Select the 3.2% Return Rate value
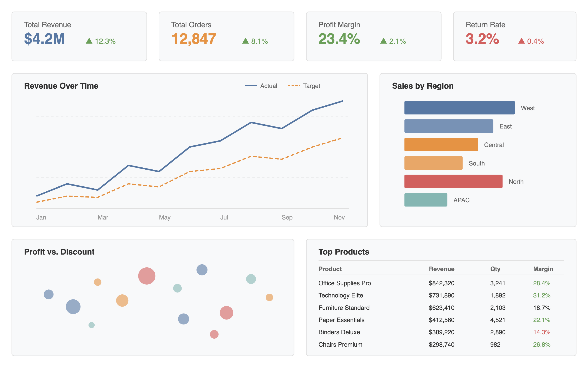Image resolution: width=588 pixels, height=368 pixels. [x=482, y=39]
